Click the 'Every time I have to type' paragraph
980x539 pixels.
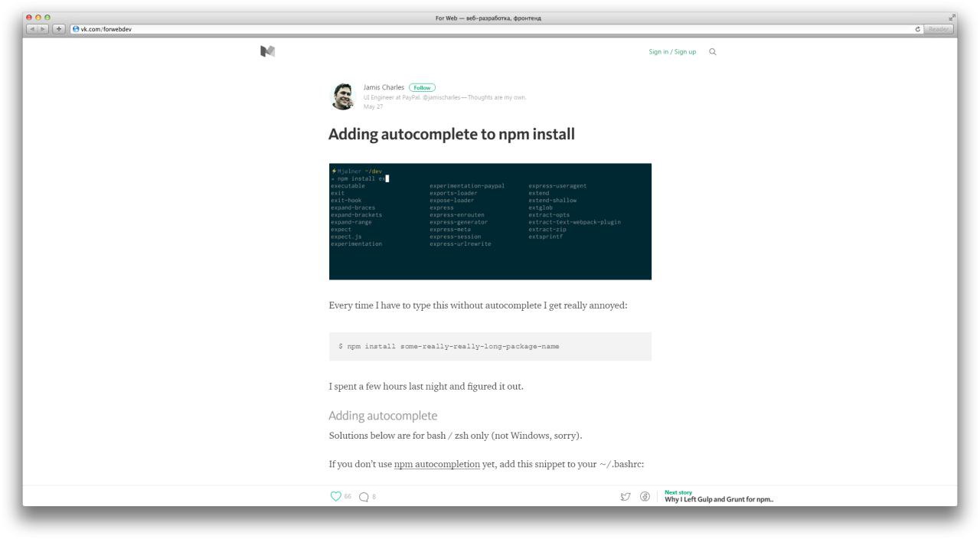[x=479, y=305]
